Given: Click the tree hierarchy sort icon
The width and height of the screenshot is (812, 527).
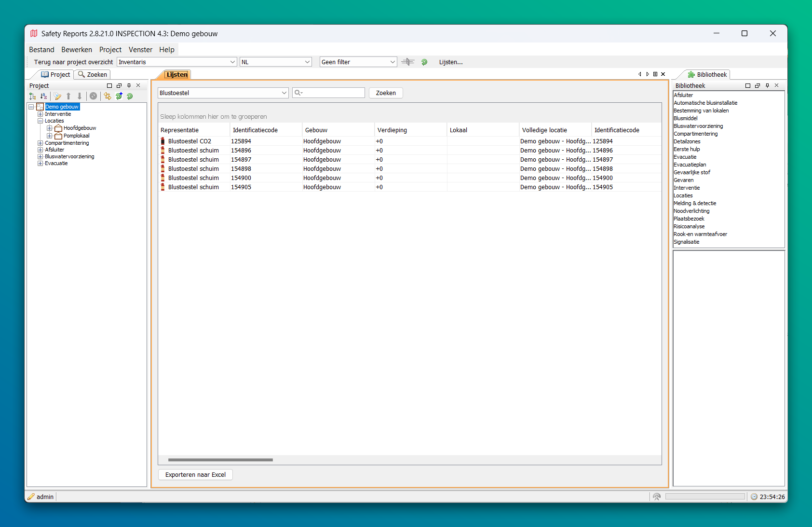Looking at the screenshot, I should tap(32, 96).
